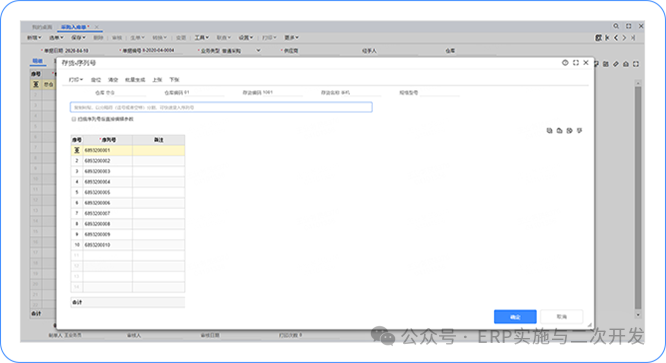Switch to the 我的桌面 tab
The height and width of the screenshot is (363, 666).
pyautogui.click(x=42, y=27)
